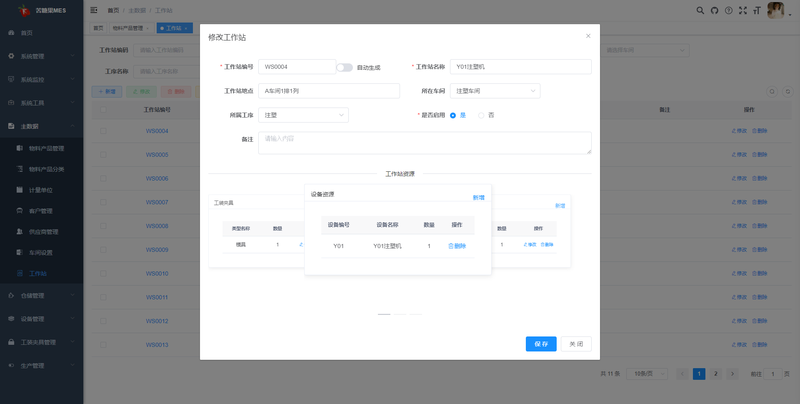
Task: Tick the checkbox for row WS0011
Action: (x=103, y=297)
